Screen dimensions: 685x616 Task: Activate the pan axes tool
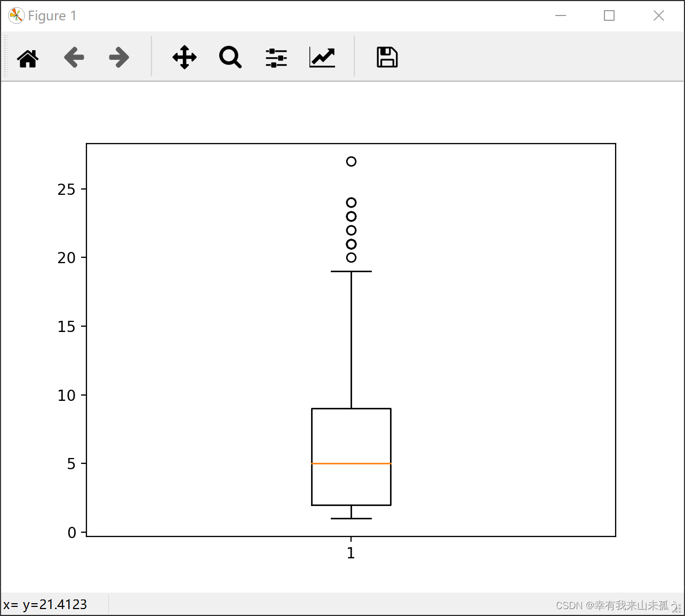click(x=185, y=57)
